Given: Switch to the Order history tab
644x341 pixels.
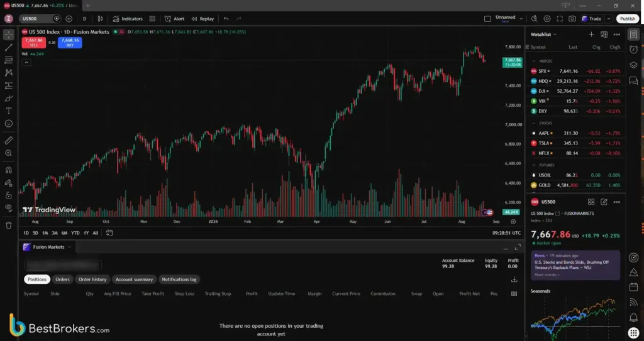Looking at the screenshot, I should point(92,279).
